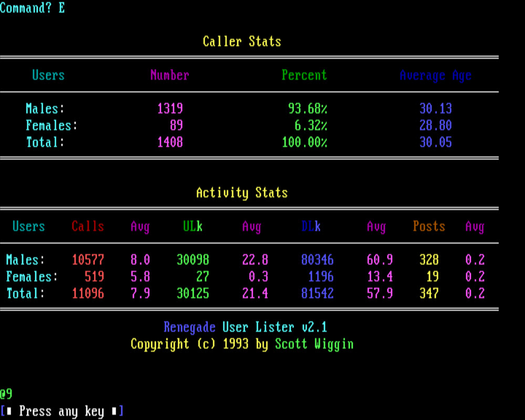The image size is (525, 420).
Task: Select the Total average age 30.05
Action: (x=435, y=142)
